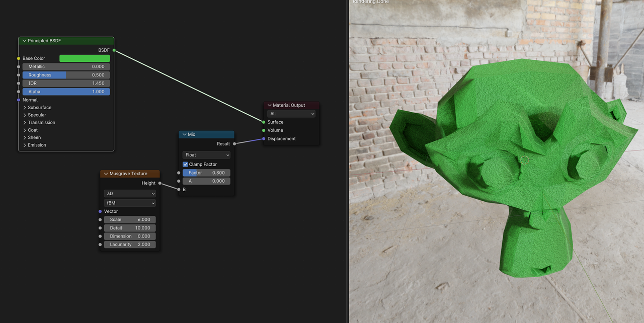Viewport: 644px width, 323px height.
Task: Click the Alpha input socket
Action: tap(19, 92)
